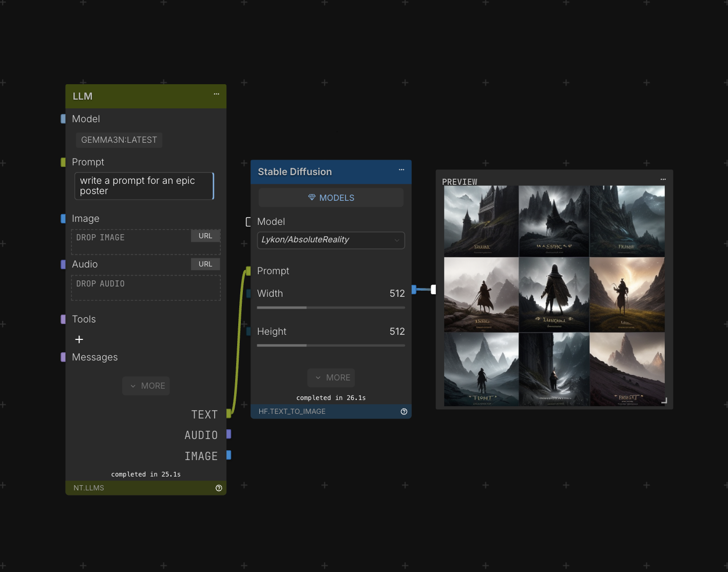Expand the MORE section on LLM node
728x572 pixels.
coord(146,386)
